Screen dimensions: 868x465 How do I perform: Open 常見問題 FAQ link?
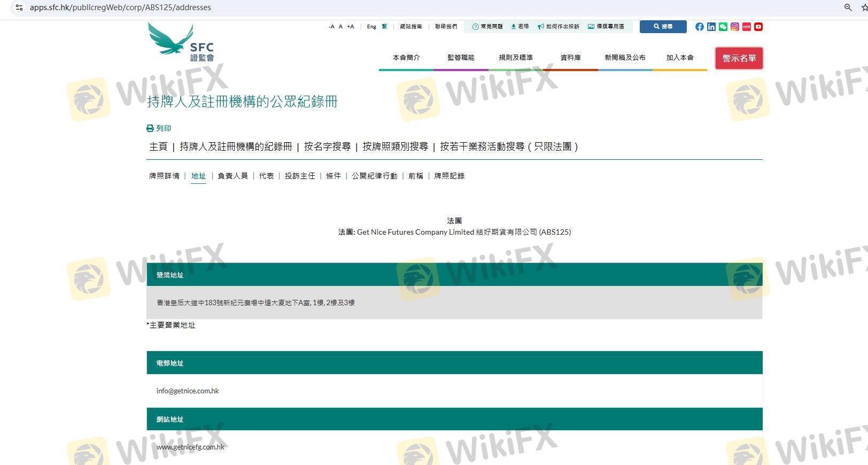(x=487, y=27)
